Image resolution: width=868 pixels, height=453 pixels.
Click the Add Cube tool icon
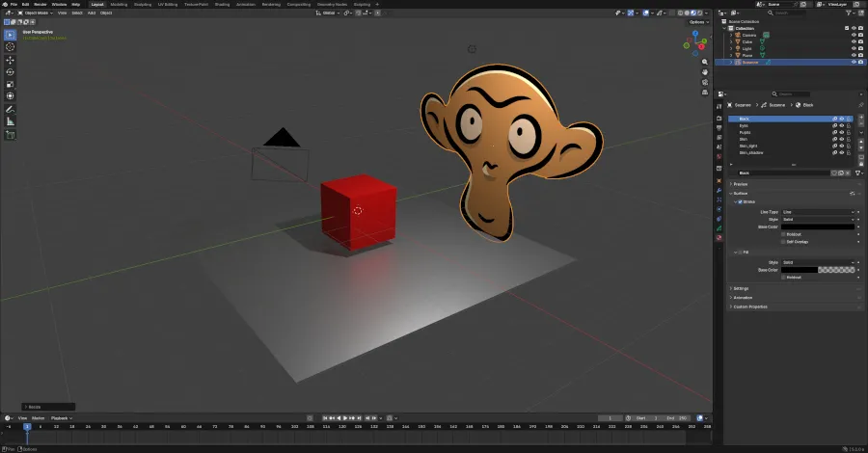pyautogui.click(x=11, y=135)
